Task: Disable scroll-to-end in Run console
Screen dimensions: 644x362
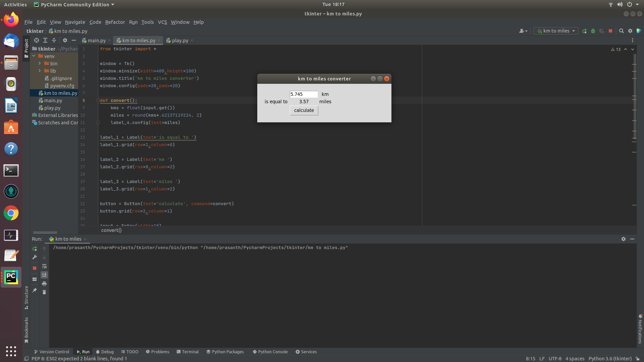Action: [44, 275]
